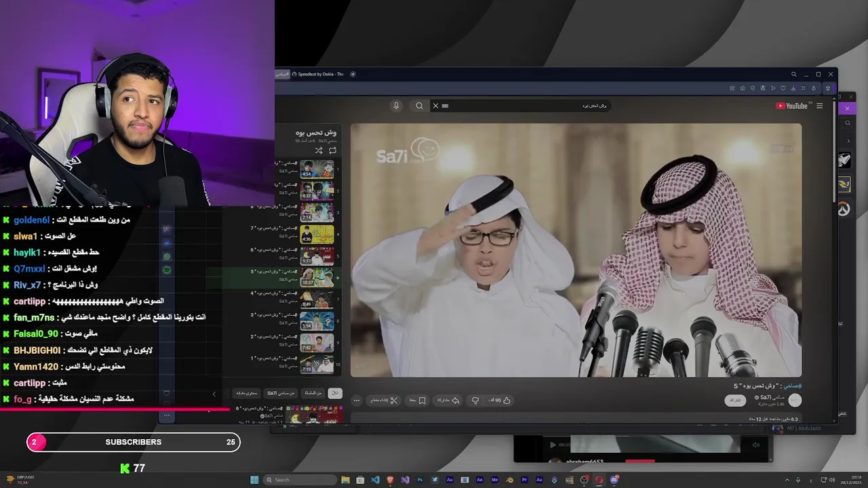Viewport: 868px width, 488px height.
Task: Open the more actions ellipsis under video
Action: click(357, 401)
